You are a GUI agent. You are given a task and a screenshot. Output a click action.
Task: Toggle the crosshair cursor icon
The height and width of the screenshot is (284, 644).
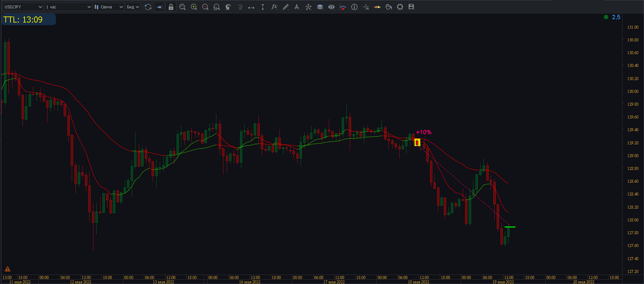click(366, 7)
